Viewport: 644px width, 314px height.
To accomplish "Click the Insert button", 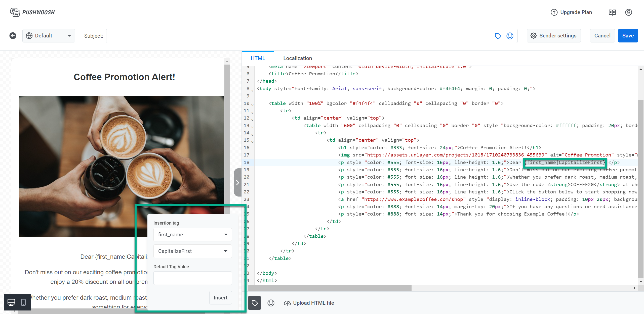I will pos(220,298).
